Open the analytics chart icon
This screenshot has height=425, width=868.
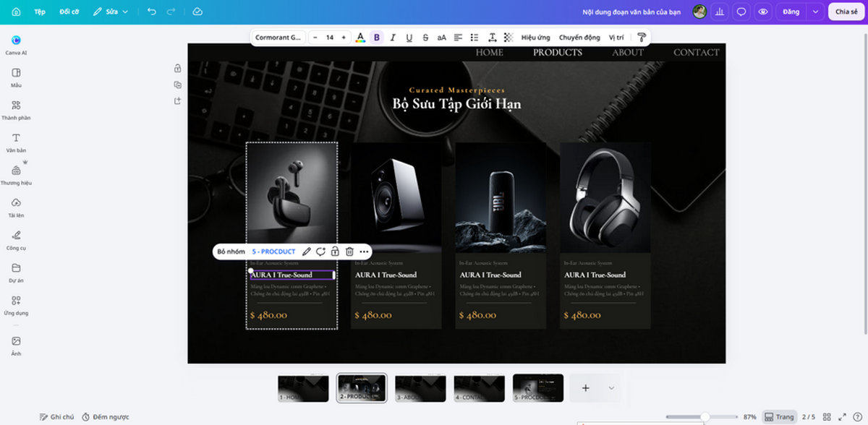(x=720, y=12)
